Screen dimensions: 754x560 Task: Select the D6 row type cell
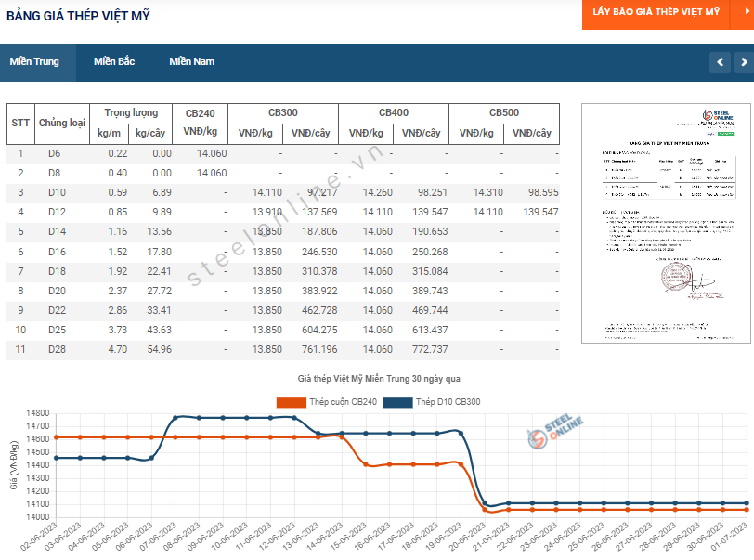click(x=55, y=154)
